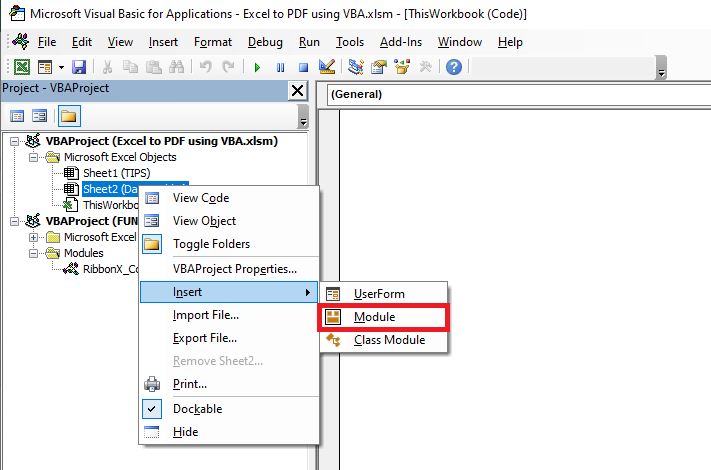Toggle Design Mode icon
711x470 pixels.
(326, 67)
